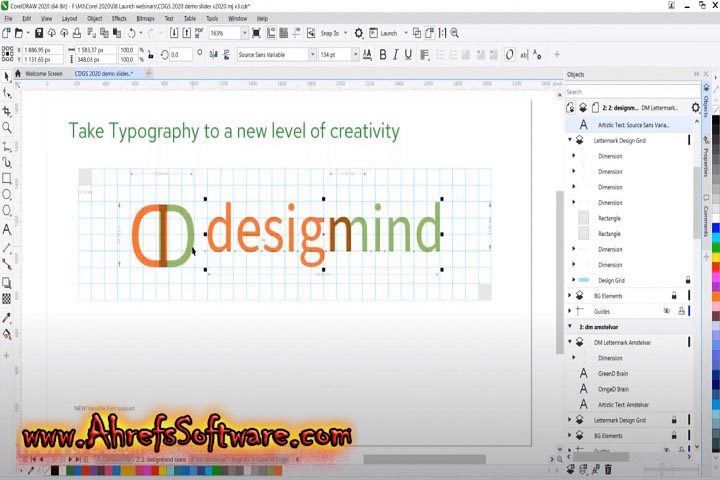Open the File menu
720x480 pixels.
8,19
